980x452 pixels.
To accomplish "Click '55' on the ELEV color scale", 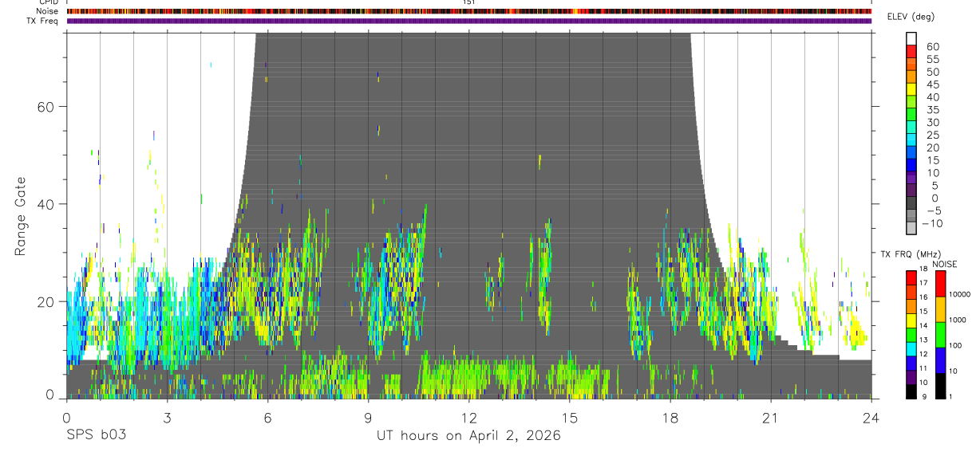I will pos(932,59).
